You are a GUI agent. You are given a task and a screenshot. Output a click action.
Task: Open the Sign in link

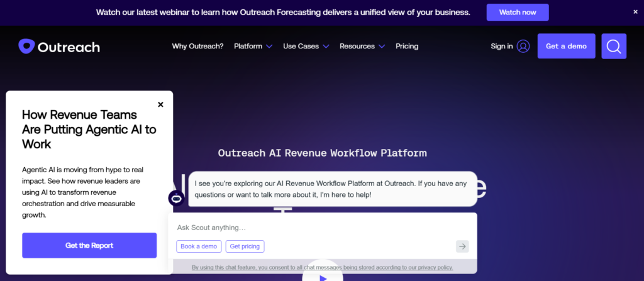(x=501, y=46)
